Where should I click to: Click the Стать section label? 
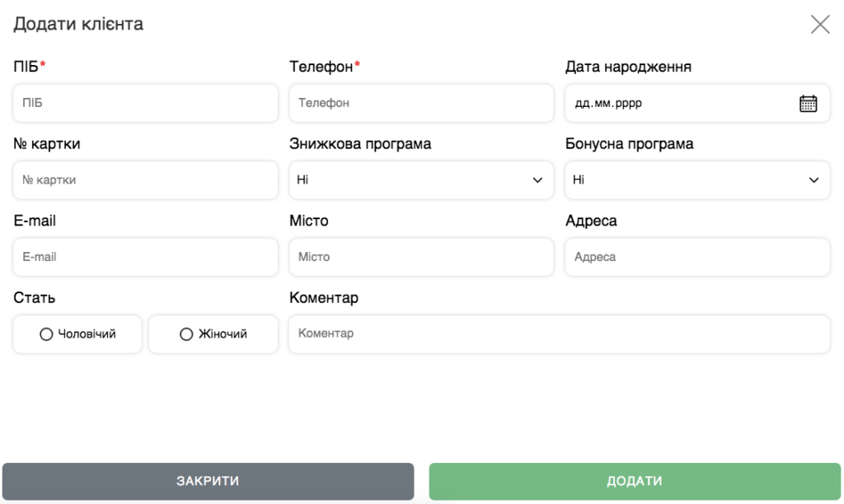point(35,298)
